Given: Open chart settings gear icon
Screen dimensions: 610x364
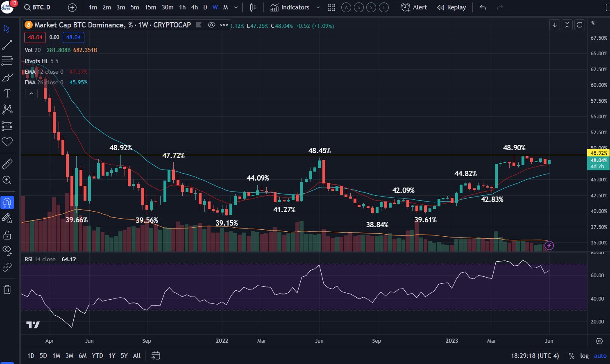Looking at the screenshot, I should tap(599, 341).
